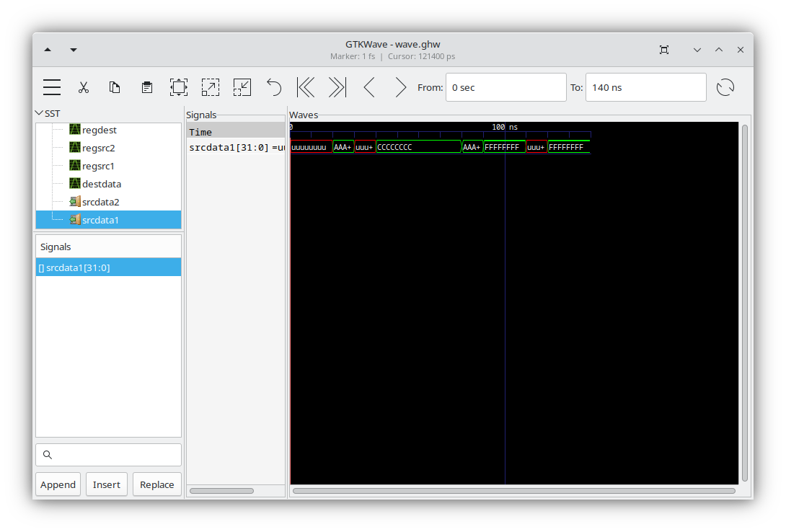The image size is (786, 532).
Task: Click the upward triangle in the title bar
Action: [x=48, y=49]
